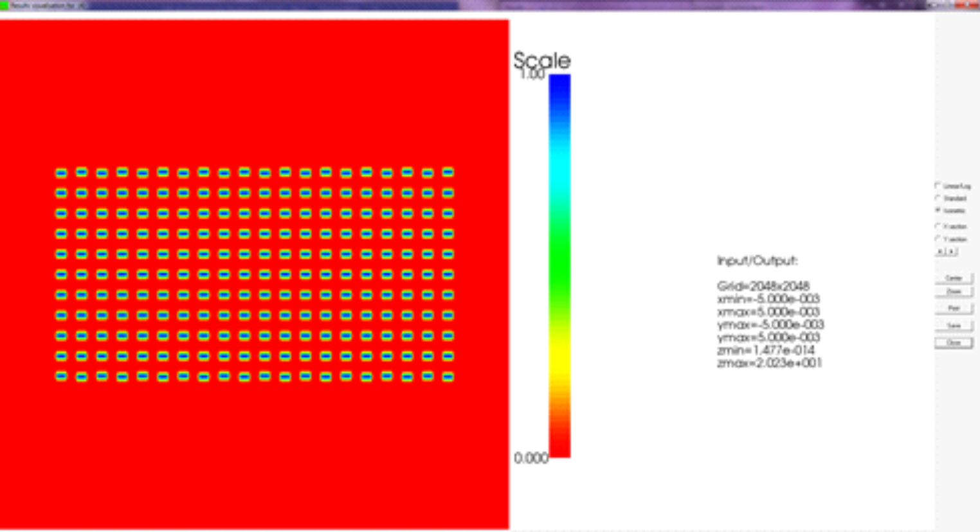980x532 pixels.
Task: Click the Zoom button
Action: tap(953, 292)
